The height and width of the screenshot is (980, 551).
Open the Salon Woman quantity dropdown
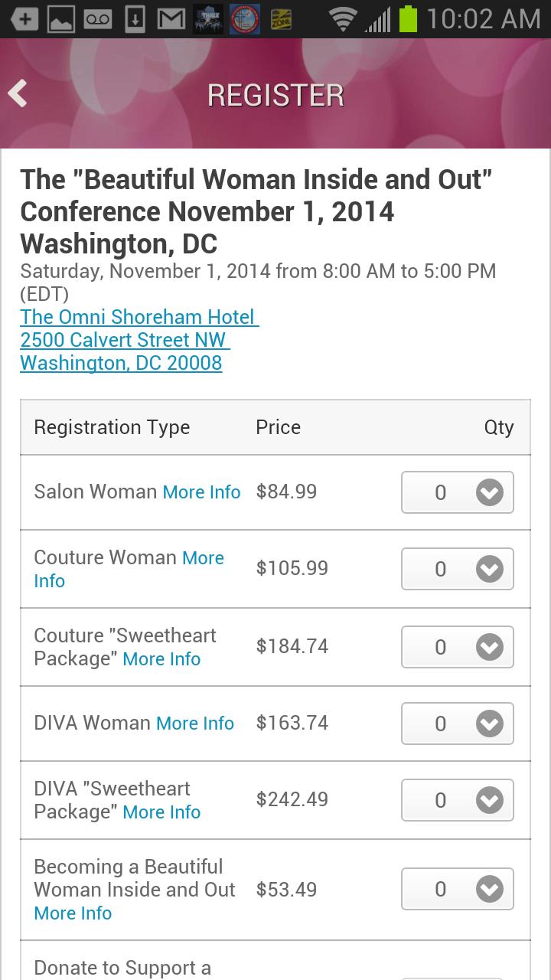pos(458,492)
